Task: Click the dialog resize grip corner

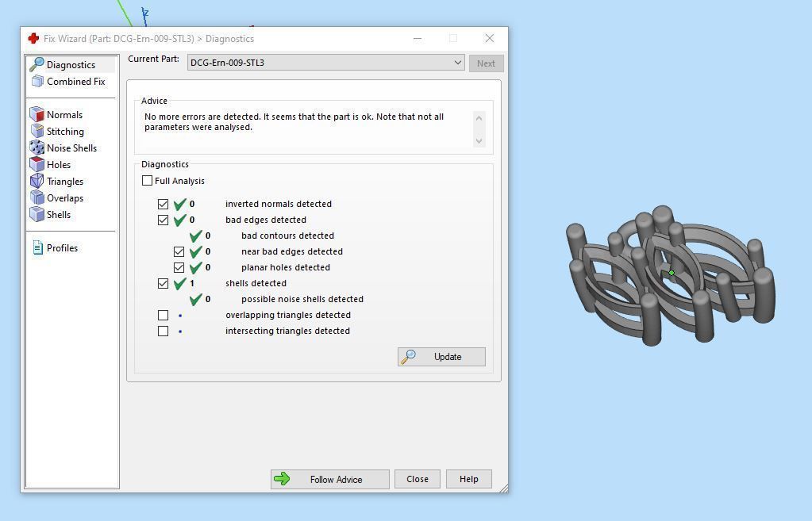Action: click(504, 488)
